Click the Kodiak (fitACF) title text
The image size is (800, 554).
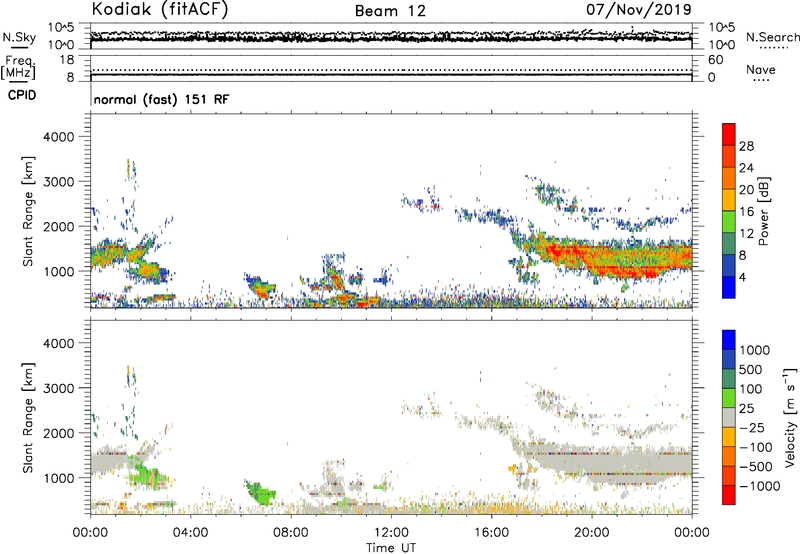click(x=160, y=9)
